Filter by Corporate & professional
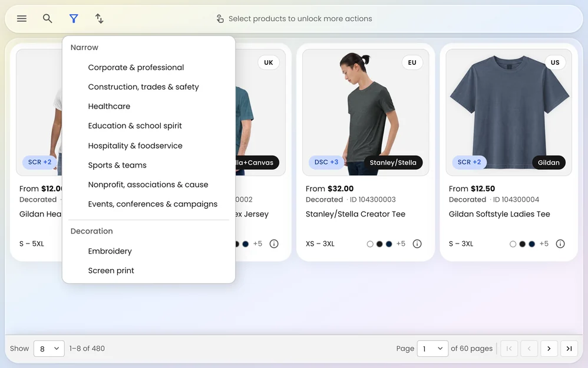Screen dimensions: 588x368 pos(148,68)
